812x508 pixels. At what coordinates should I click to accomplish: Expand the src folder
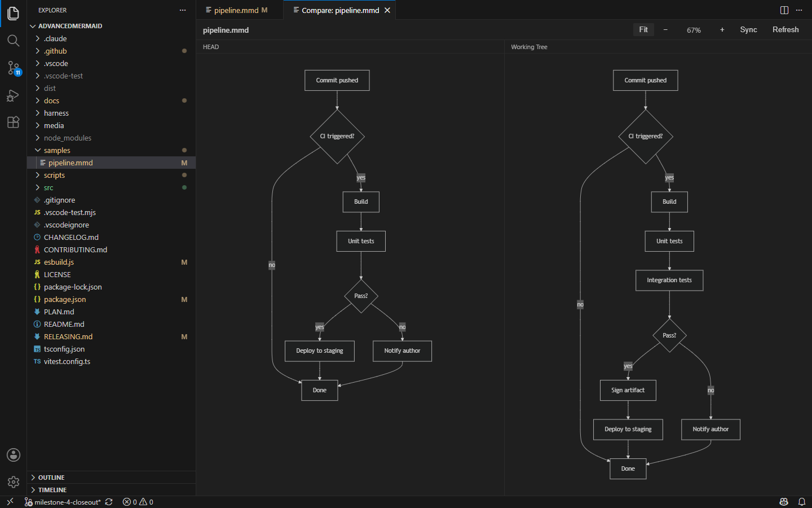tap(111, 187)
